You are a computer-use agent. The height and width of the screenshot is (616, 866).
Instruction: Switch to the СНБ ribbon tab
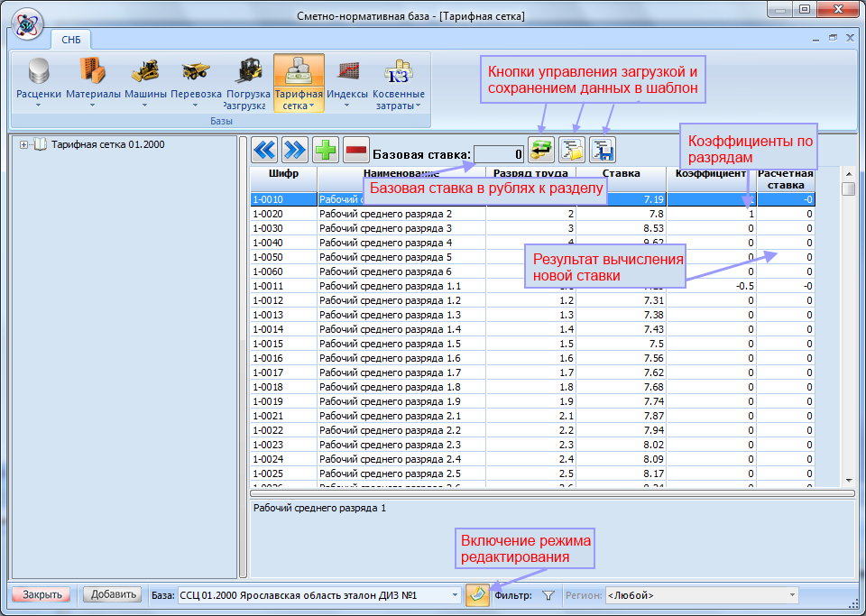[x=70, y=40]
